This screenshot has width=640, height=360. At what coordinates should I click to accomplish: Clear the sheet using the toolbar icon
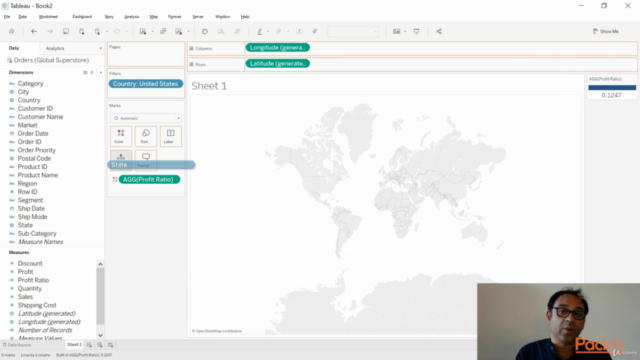coord(178,31)
